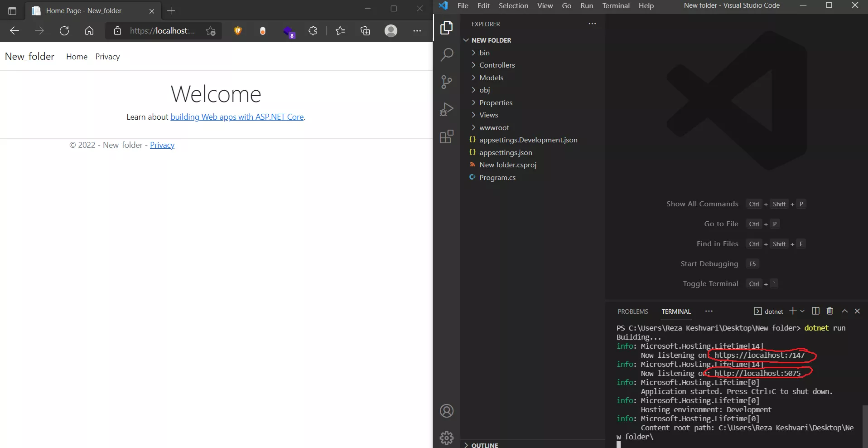The width and height of the screenshot is (868, 448).
Task: Open Source Control view in VS Code
Action: [447, 82]
